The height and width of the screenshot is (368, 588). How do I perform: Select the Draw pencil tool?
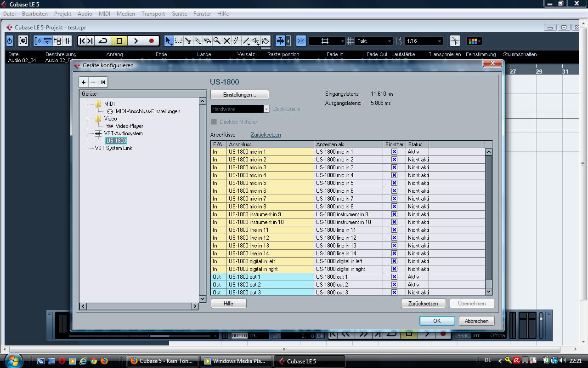(x=236, y=41)
